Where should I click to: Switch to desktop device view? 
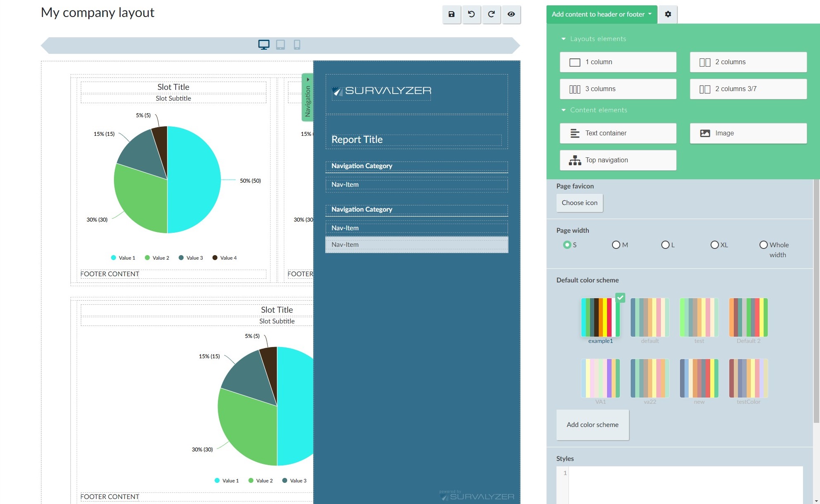coord(264,45)
